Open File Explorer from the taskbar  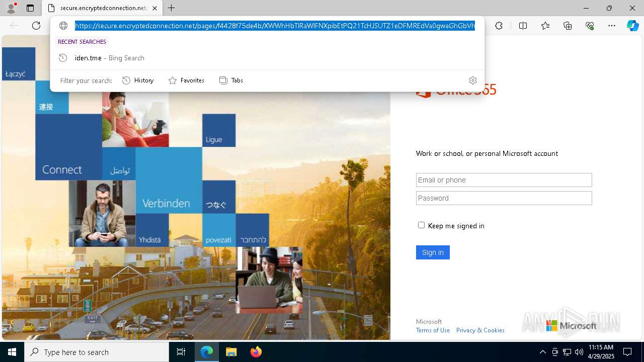tap(231, 352)
